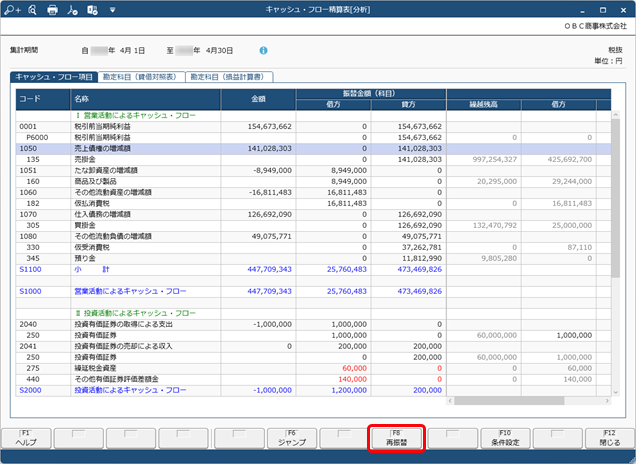
Task: Click the printer icon
Action: point(52,10)
